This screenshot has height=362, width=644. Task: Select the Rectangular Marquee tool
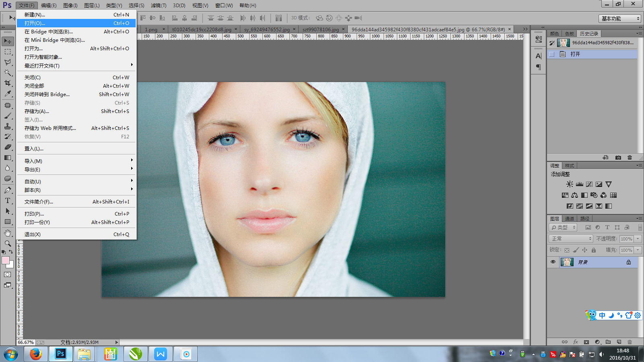tap(8, 52)
